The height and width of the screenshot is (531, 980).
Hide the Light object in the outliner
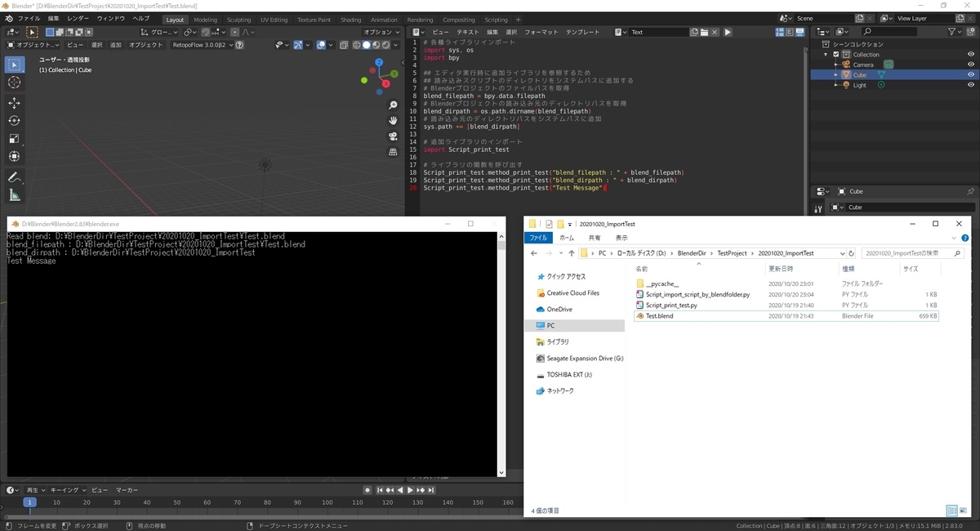pyautogui.click(x=971, y=84)
